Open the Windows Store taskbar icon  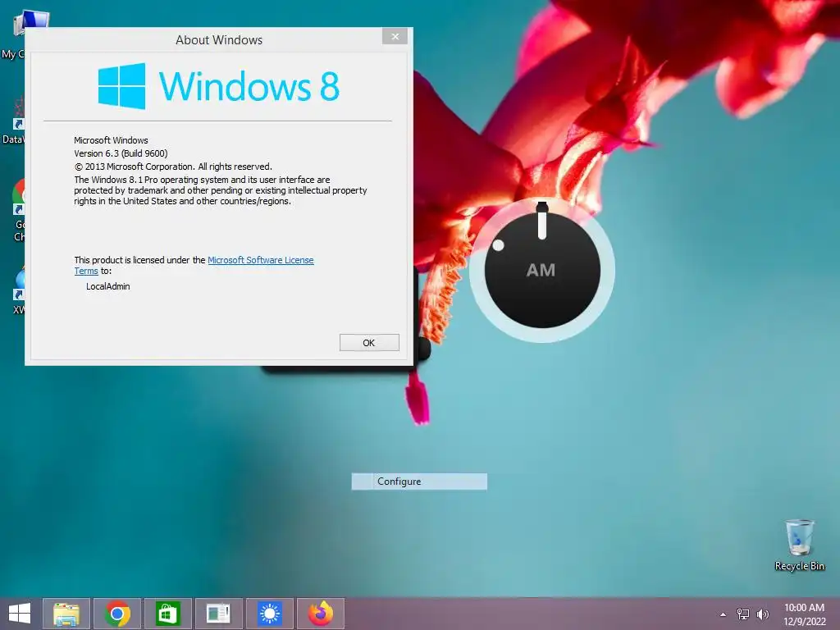click(167, 614)
